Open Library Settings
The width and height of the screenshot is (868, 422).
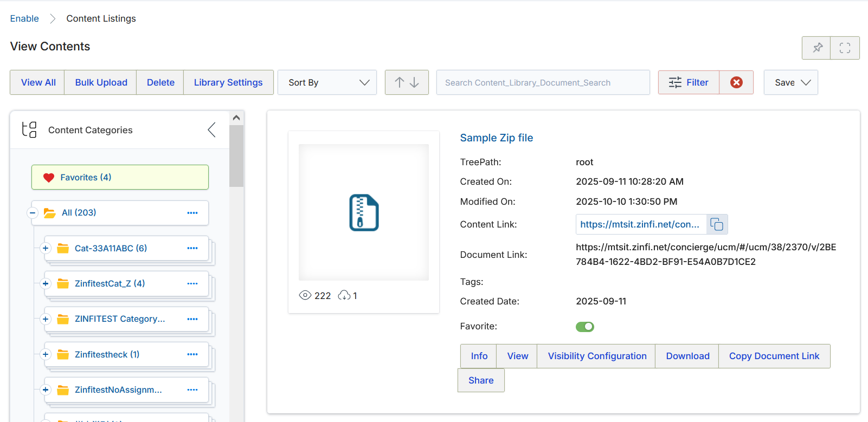(228, 82)
